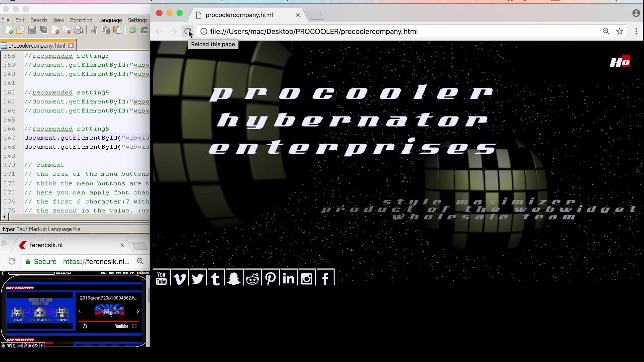Viewport: 644px width, 362px height.
Task: Click the Reddit icon on the procooler page
Action: pyautogui.click(x=252, y=278)
